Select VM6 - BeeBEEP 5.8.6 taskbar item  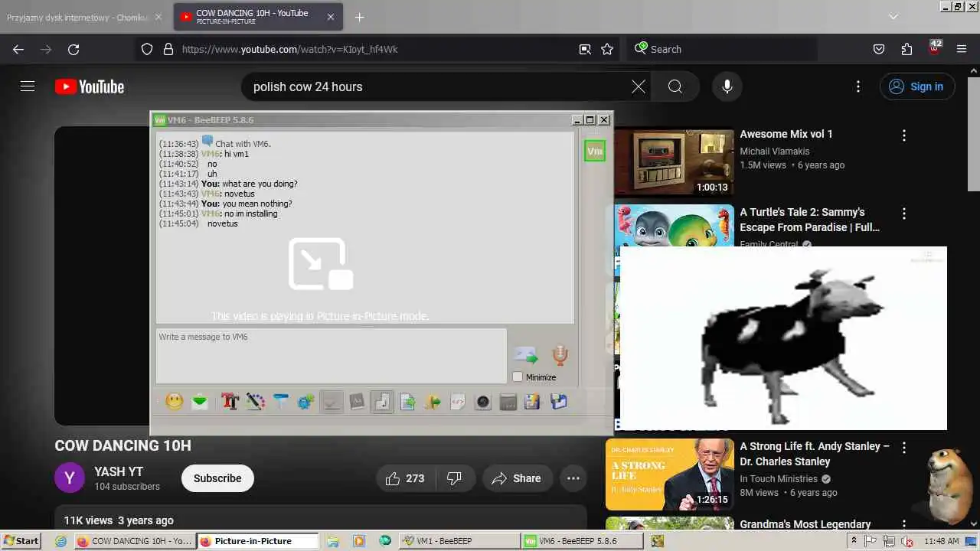click(581, 541)
